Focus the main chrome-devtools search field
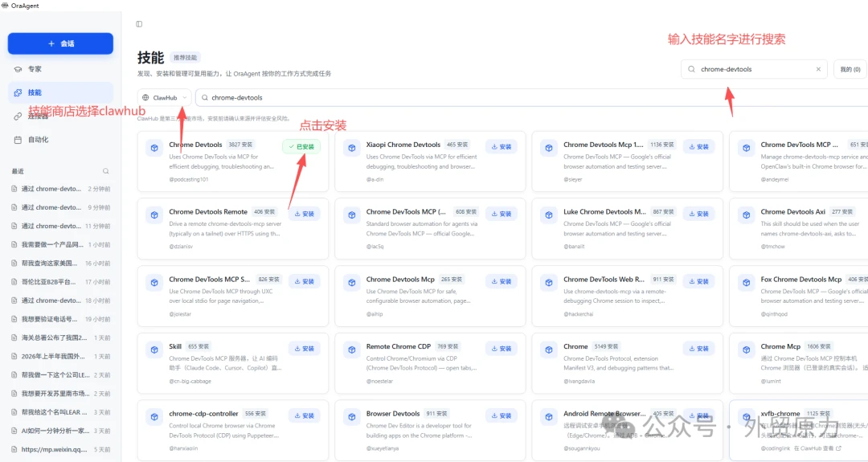The height and width of the screenshot is (462, 868). 531,97
